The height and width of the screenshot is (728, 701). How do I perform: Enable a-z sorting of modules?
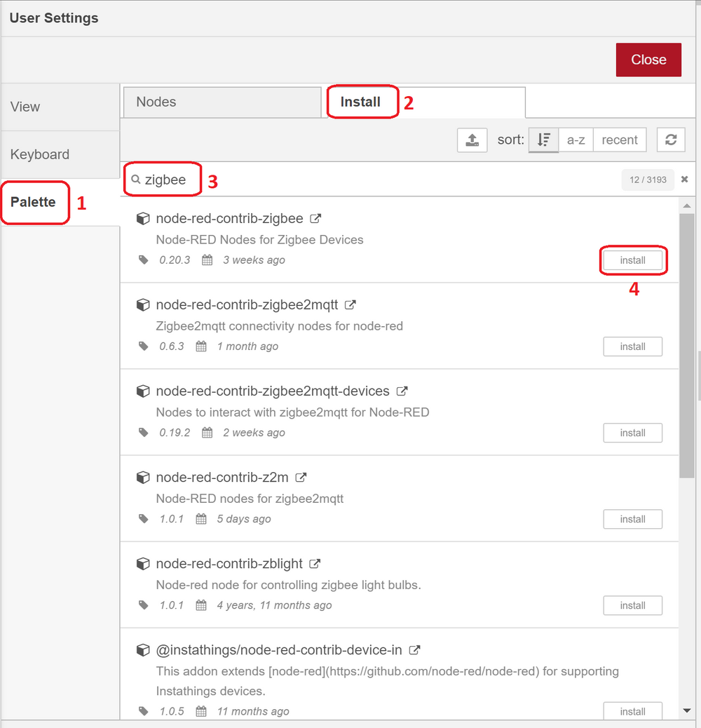coord(576,140)
